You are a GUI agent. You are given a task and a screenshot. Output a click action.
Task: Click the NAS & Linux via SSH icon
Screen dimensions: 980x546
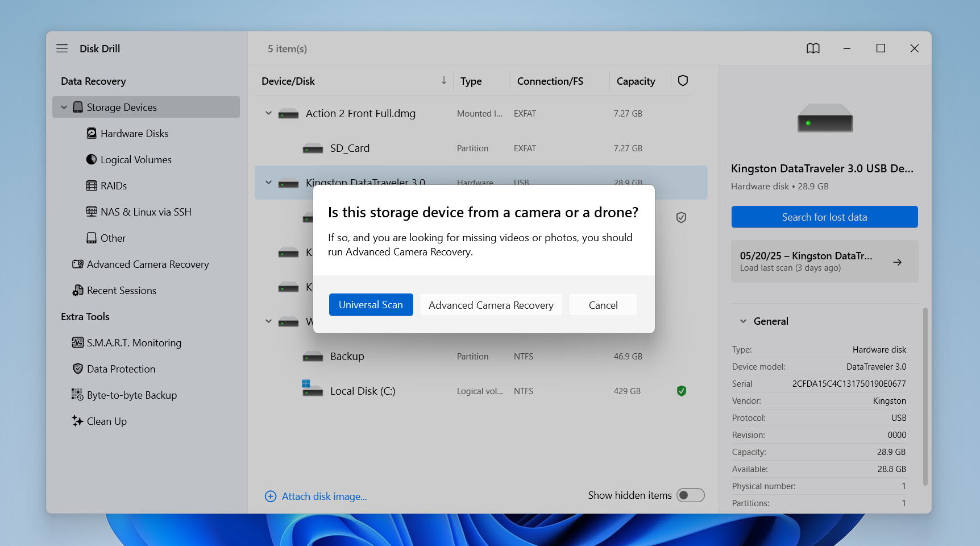92,212
